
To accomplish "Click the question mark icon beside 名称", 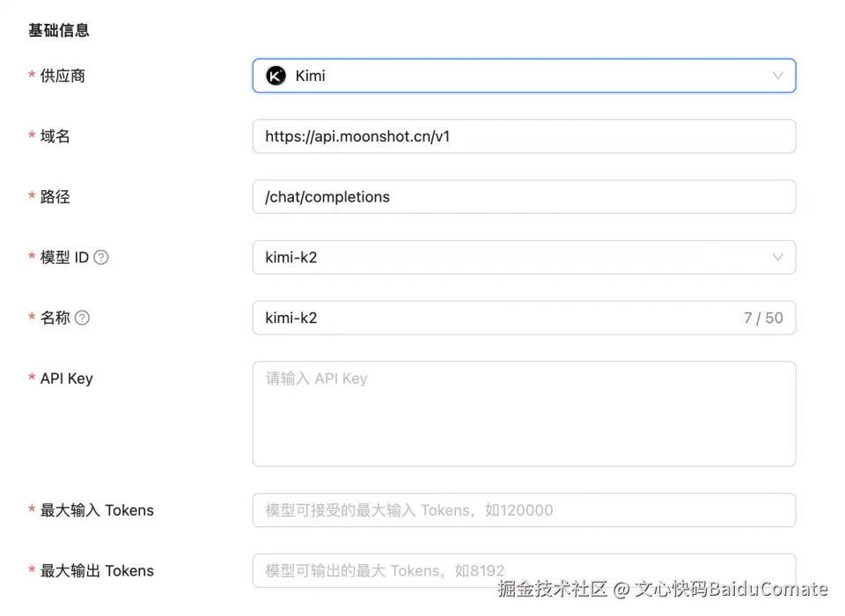I will (x=82, y=319).
